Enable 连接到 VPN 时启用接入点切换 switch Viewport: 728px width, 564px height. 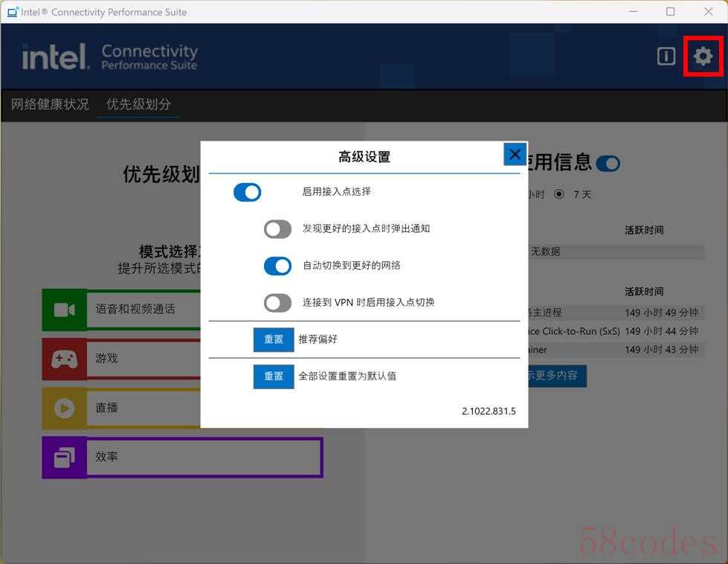[x=277, y=302]
